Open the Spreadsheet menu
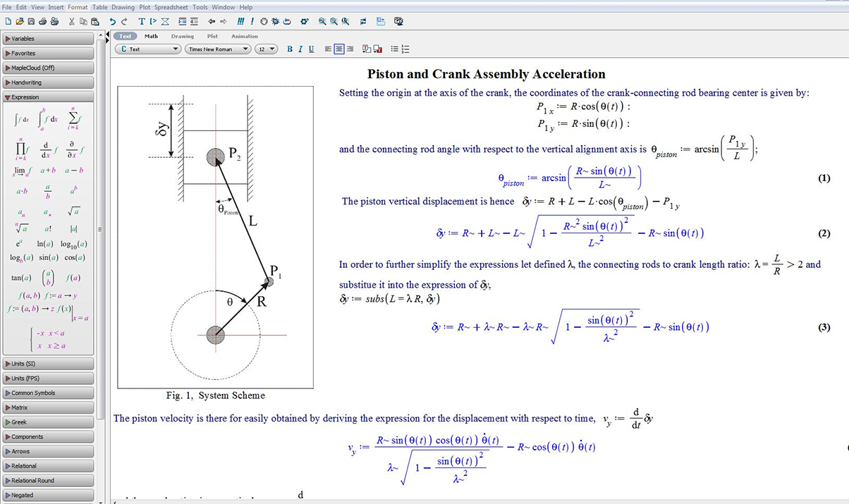The width and height of the screenshot is (849, 504). [171, 7]
